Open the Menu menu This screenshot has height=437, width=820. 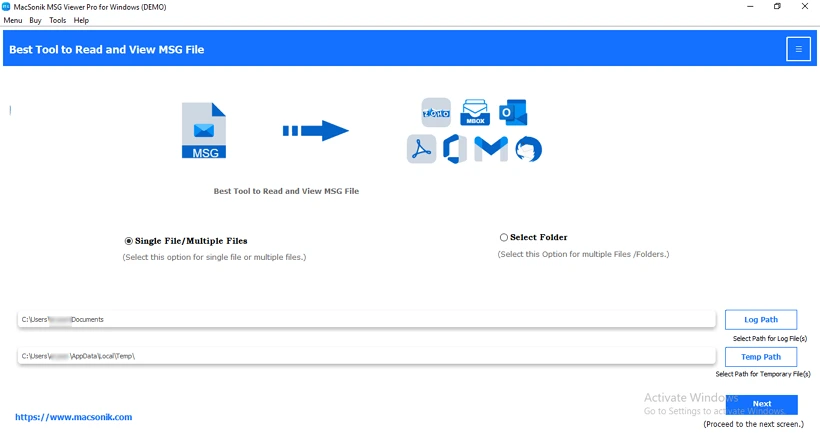[x=13, y=20]
